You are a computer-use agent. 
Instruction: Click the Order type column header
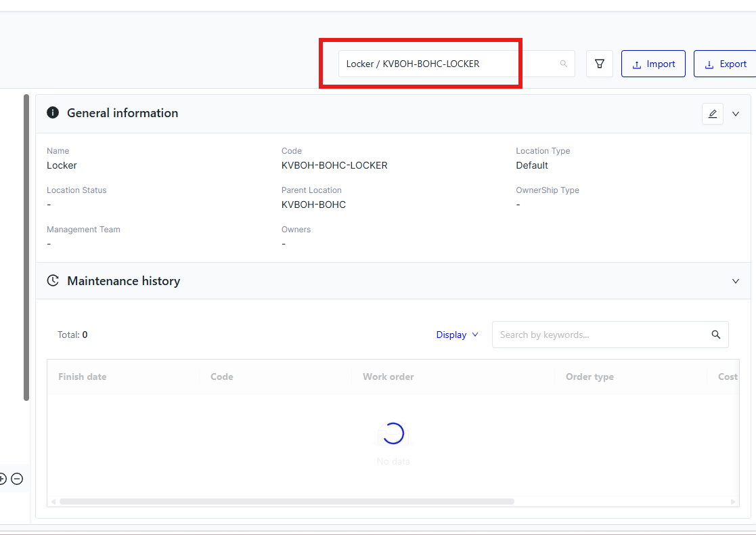point(631,377)
